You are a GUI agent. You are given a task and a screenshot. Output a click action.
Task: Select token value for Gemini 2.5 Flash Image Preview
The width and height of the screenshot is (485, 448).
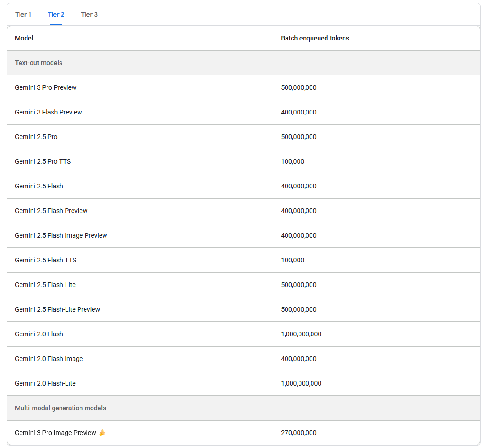[x=299, y=235]
